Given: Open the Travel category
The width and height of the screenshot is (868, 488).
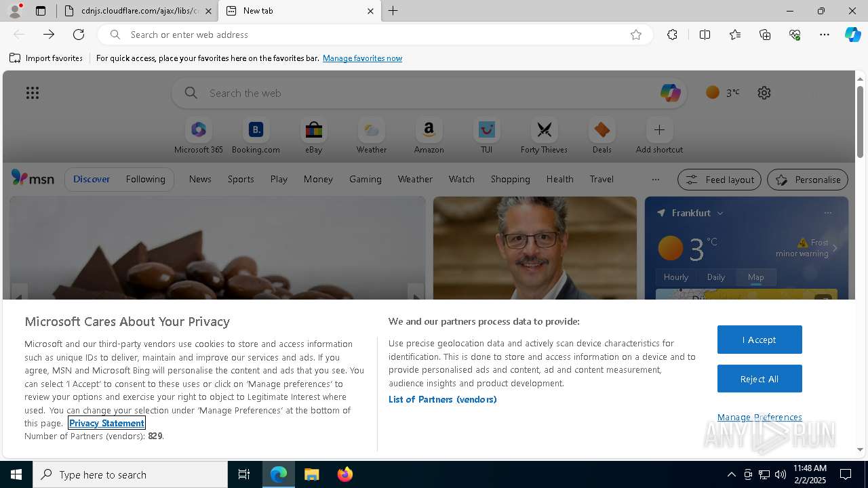Looking at the screenshot, I should coord(601,179).
